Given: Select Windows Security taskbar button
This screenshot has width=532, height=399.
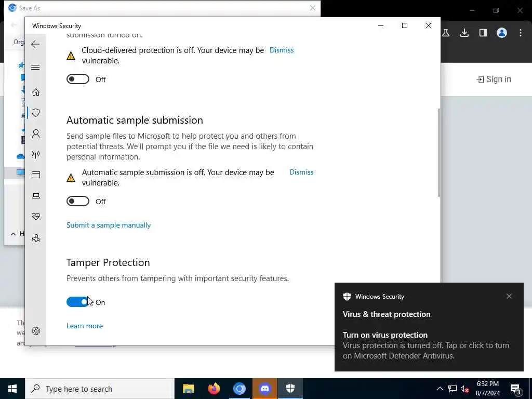Looking at the screenshot, I should point(290,389).
